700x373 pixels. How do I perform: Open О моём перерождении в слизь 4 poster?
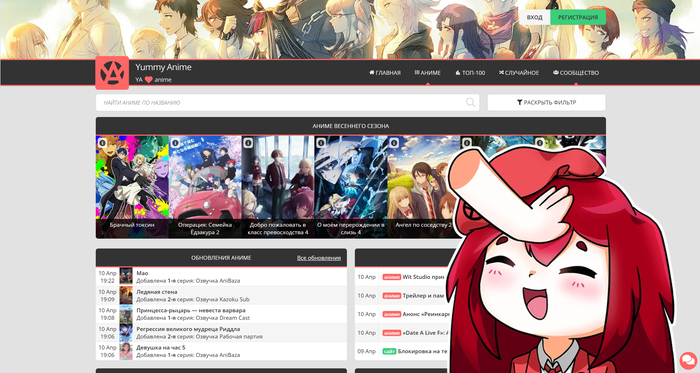(350, 186)
